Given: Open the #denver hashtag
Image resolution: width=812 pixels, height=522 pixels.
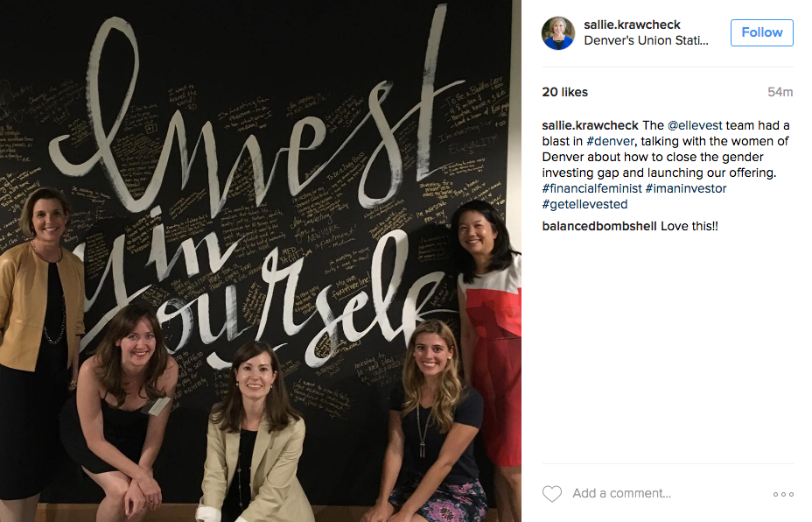Looking at the screenshot, I should pyautogui.click(x=610, y=141).
